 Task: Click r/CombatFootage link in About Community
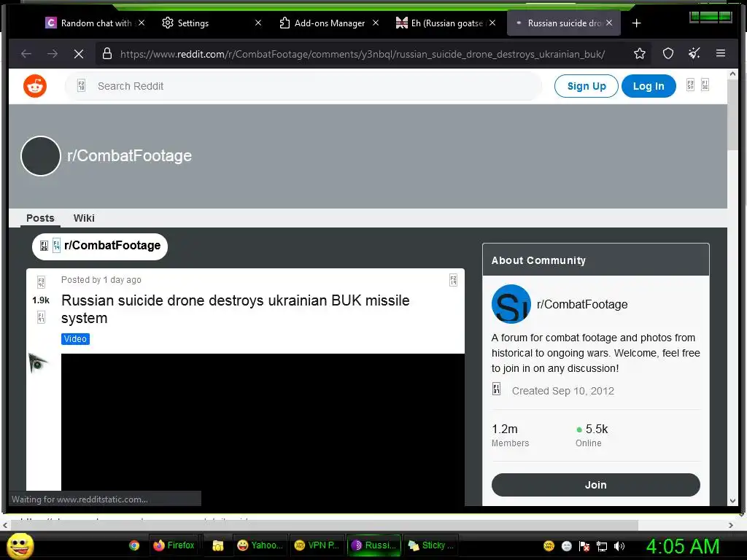tap(581, 304)
